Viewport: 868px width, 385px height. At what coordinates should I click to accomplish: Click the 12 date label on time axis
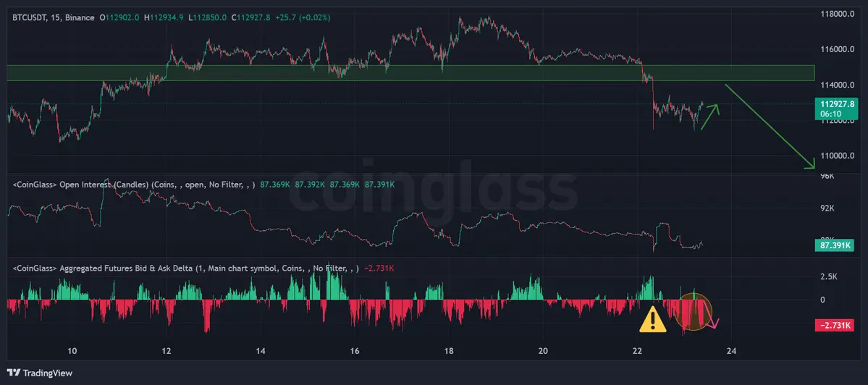point(167,351)
